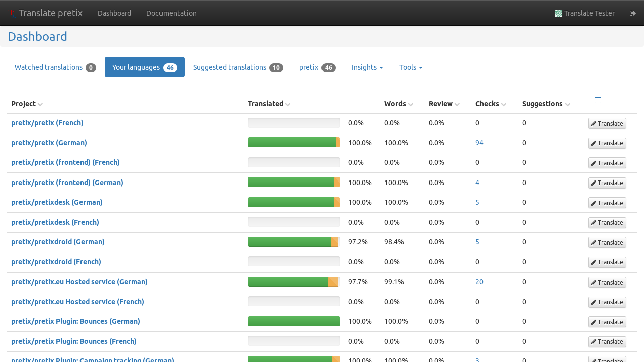Sort by Review column header

pos(441,104)
